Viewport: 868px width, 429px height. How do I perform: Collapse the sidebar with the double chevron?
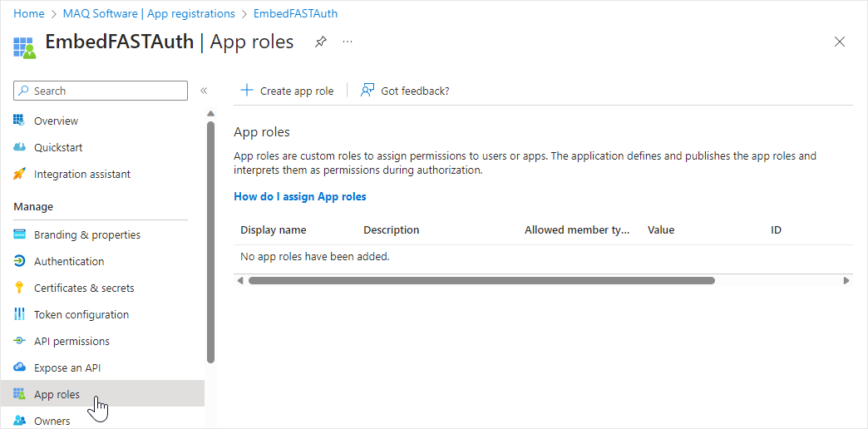tap(204, 91)
